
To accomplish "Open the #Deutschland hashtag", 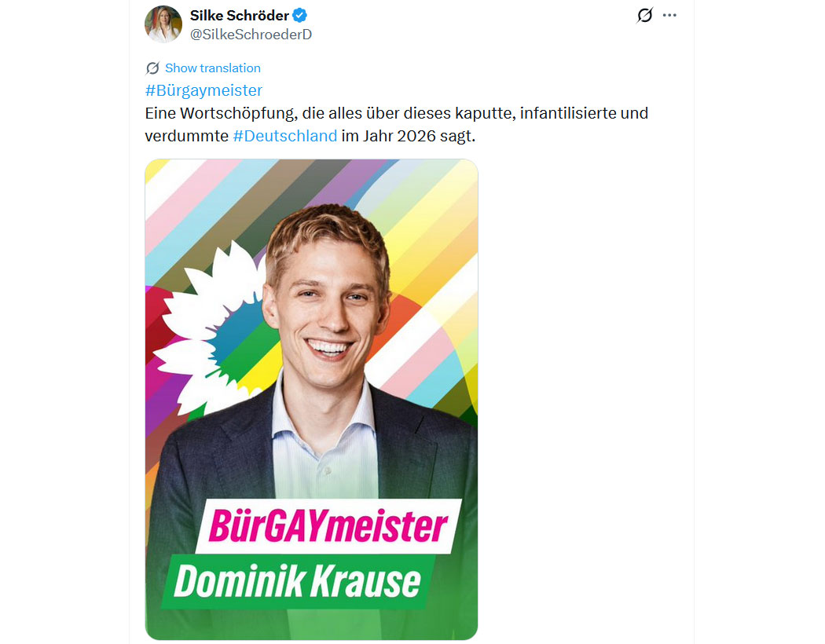I will click(x=284, y=135).
